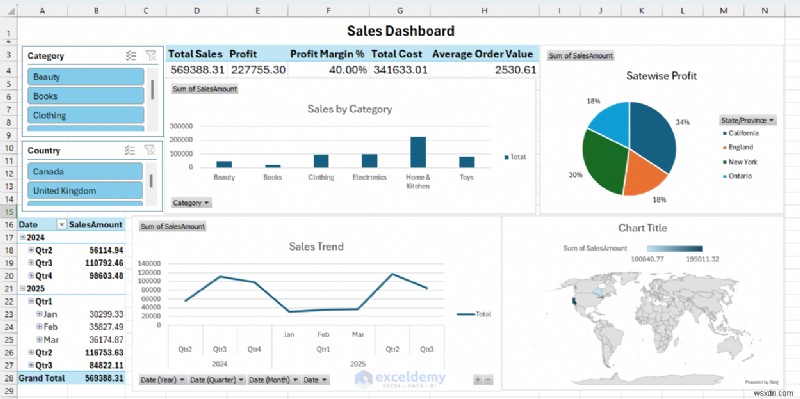This screenshot has width=800, height=399.
Task: Collapse entire field minus button on chart
Action: [x=488, y=379]
